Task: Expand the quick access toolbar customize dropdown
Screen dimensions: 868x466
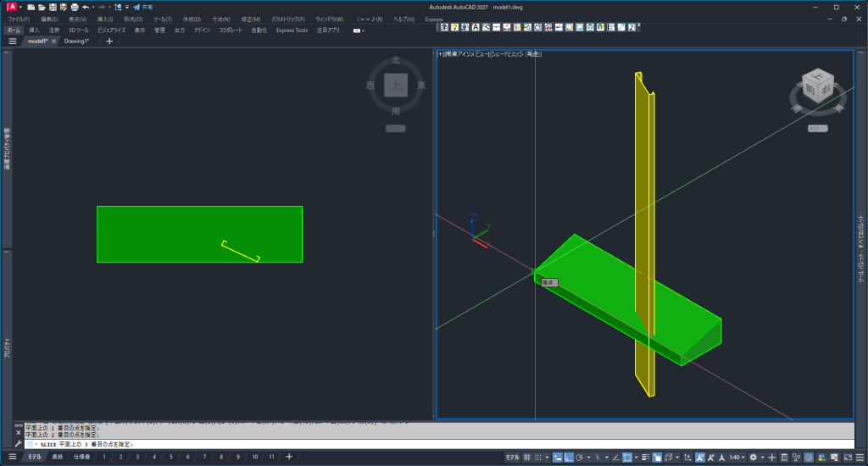Action: click(x=126, y=7)
